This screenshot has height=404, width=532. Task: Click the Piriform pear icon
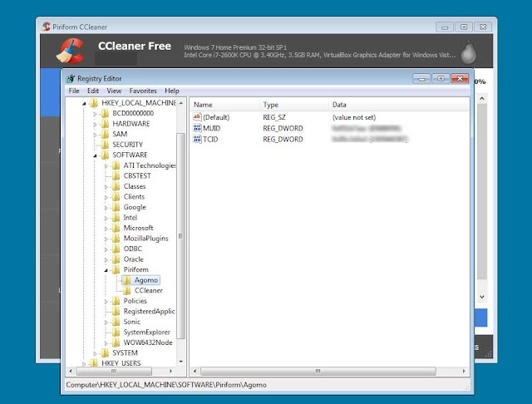(469, 52)
